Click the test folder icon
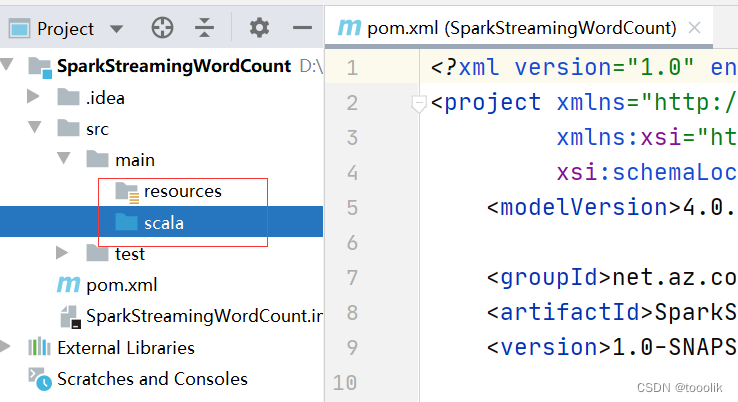738x402 pixels. point(97,253)
